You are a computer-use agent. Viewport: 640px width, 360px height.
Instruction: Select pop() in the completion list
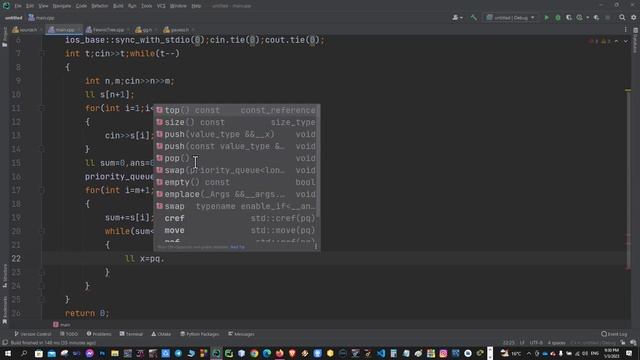236,158
